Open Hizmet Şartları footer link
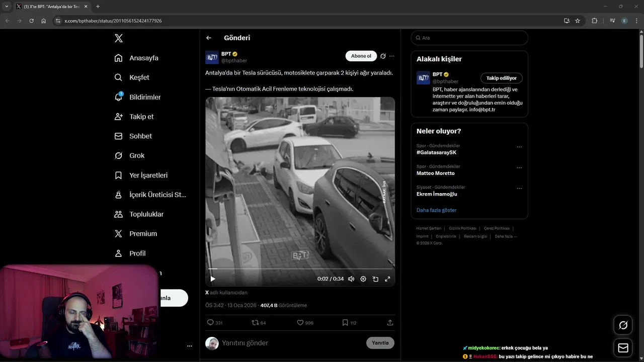 (x=429, y=228)
